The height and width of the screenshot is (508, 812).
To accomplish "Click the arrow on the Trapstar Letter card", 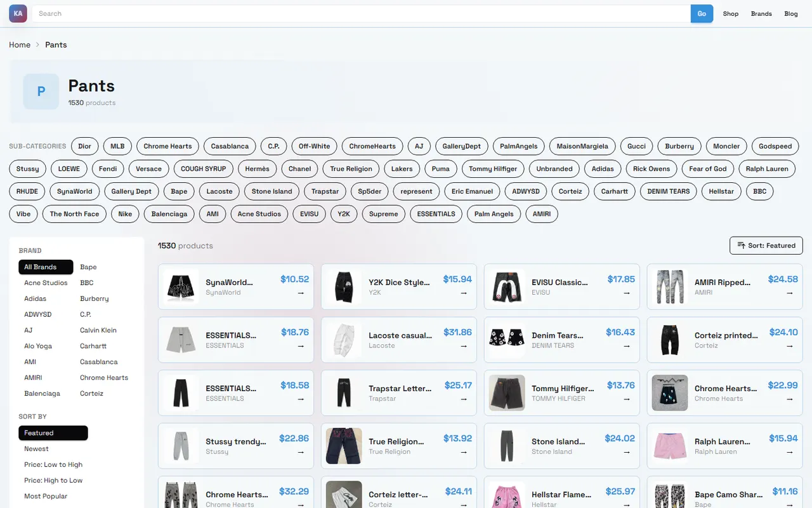I will pos(464,399).
